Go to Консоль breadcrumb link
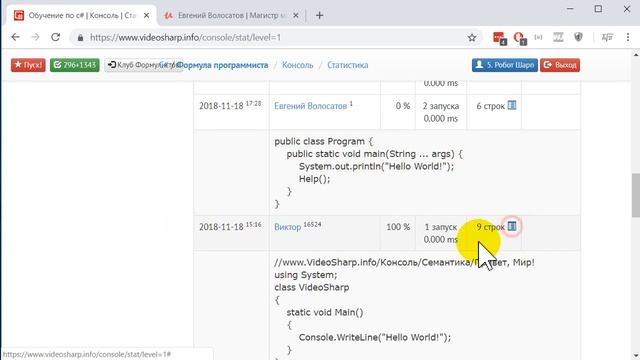Viewport: 640px width, 360px height. 298,65
